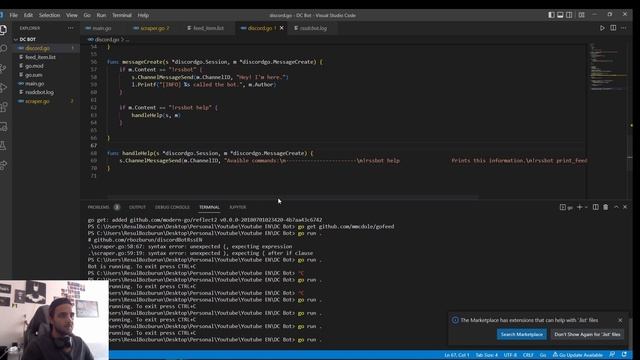The height and width of the screenshot is (360, 640).
Task: Create a new terminal with plus icon
Action: [x=579, y=207]
